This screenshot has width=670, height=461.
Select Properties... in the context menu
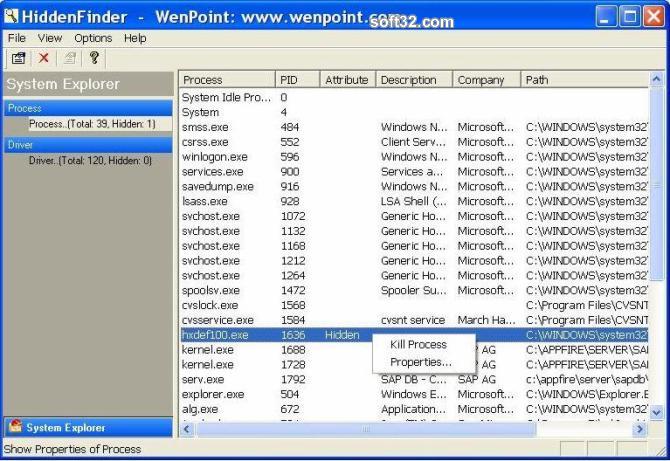[420, 361]
